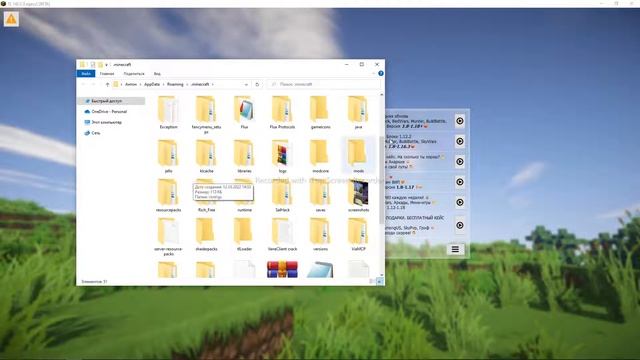Image resolution: width=640 pixels, height=360 pixels.
Task: Navigate back in Explorer
Action: point(84,84)
